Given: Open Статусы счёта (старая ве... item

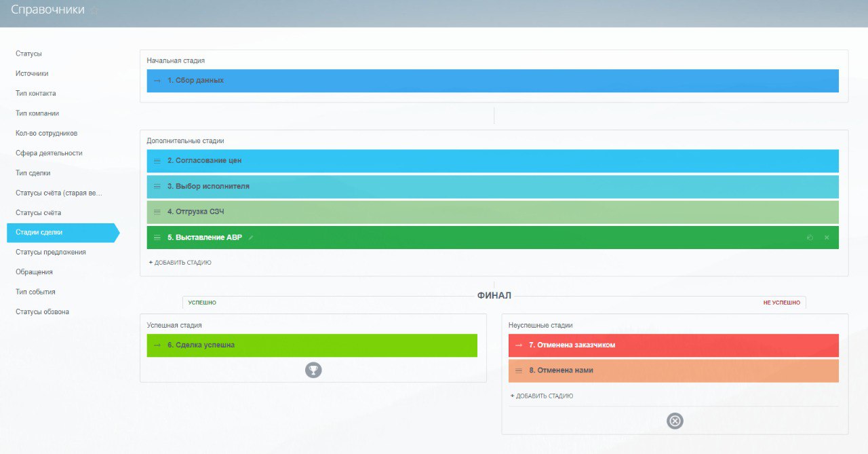Looking at the screenshot, I should point(59,193).
